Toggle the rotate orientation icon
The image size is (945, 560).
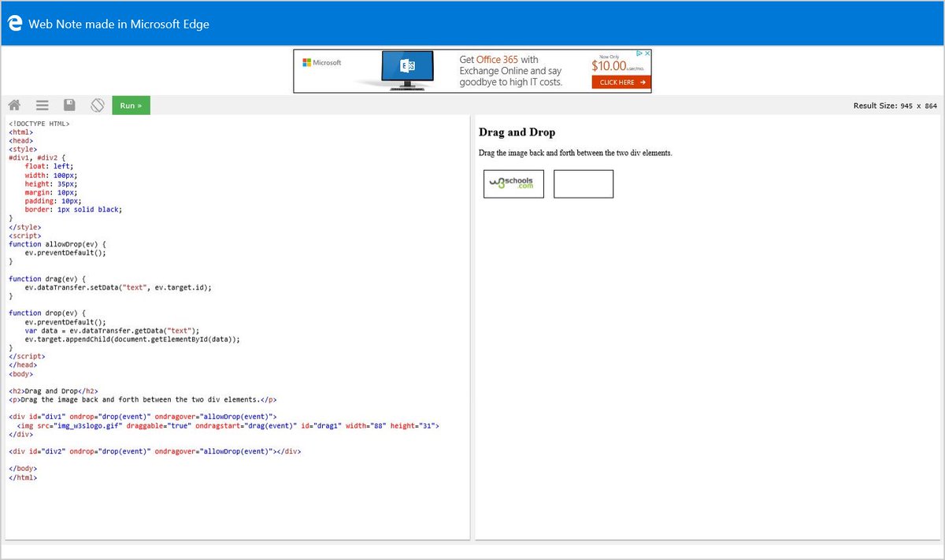pos(98,105)
